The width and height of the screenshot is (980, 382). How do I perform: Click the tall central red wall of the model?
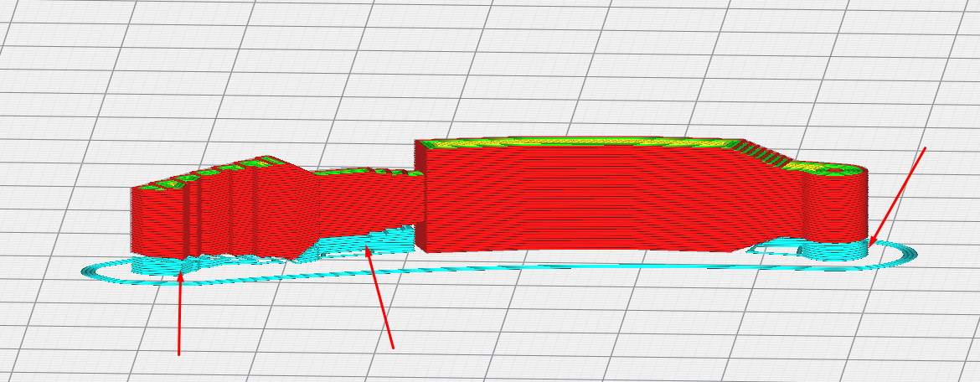pos(586,201)
